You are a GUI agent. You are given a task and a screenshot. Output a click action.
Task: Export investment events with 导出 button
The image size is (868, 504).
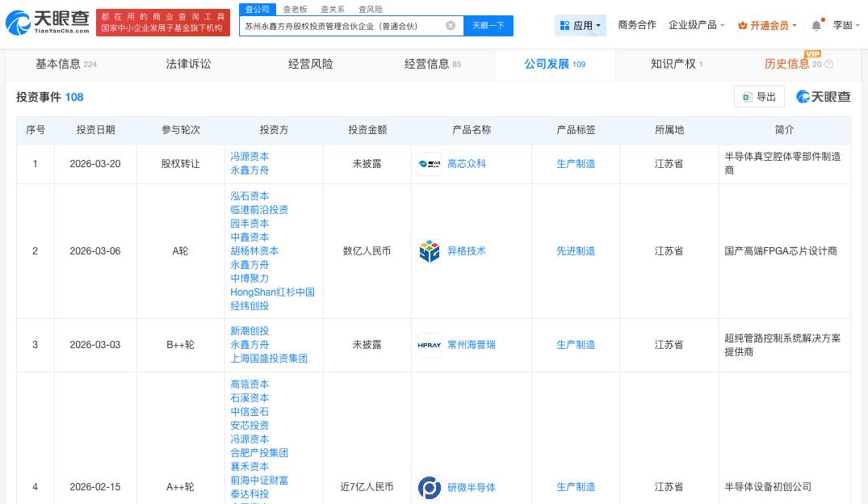coord(759,97)
